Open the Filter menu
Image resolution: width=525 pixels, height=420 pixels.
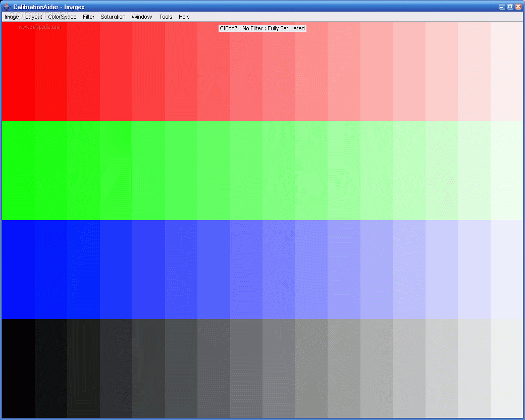pos(89,17)
